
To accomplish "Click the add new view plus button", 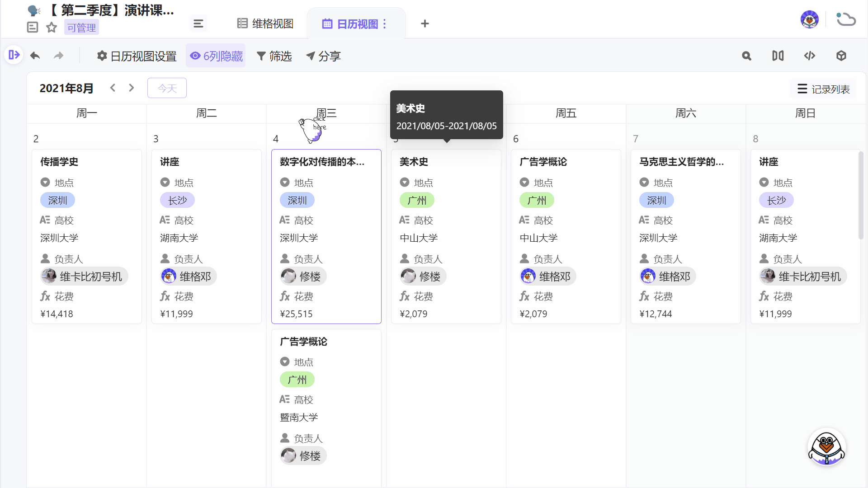I will 425,24.
